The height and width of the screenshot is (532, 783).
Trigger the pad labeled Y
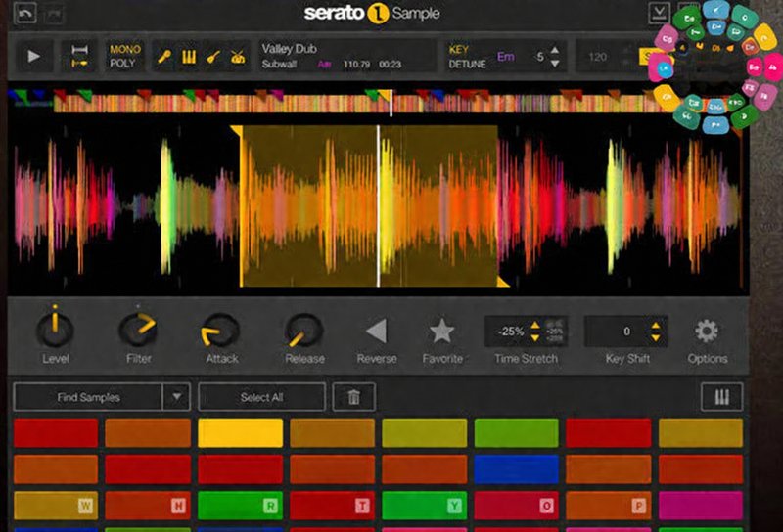point(425,506)
